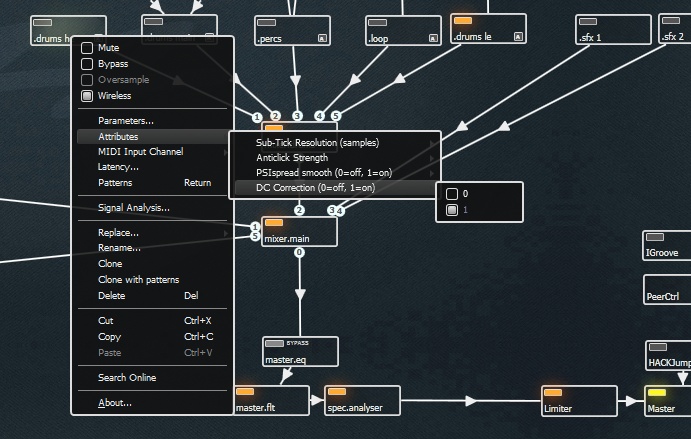This screenshot has width=691, height=439.
Task: Choose Signal Analysis... menu entry
Action: point(134,208)
